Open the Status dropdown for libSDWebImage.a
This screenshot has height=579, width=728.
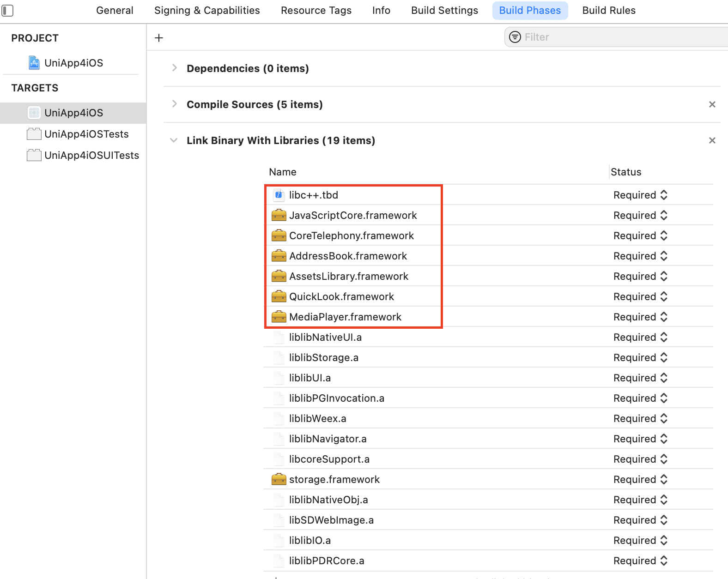(x=640, y=520)
